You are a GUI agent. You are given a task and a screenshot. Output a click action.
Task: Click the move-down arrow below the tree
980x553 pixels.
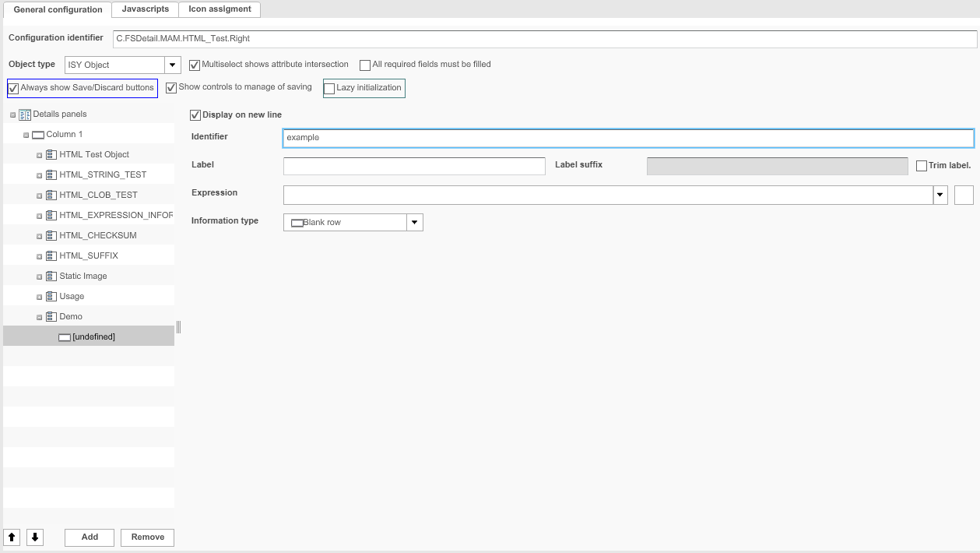[x=34, y=537]
